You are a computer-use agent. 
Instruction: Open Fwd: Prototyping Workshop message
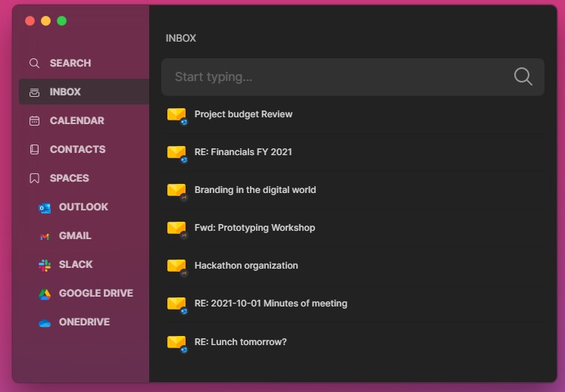254,228
